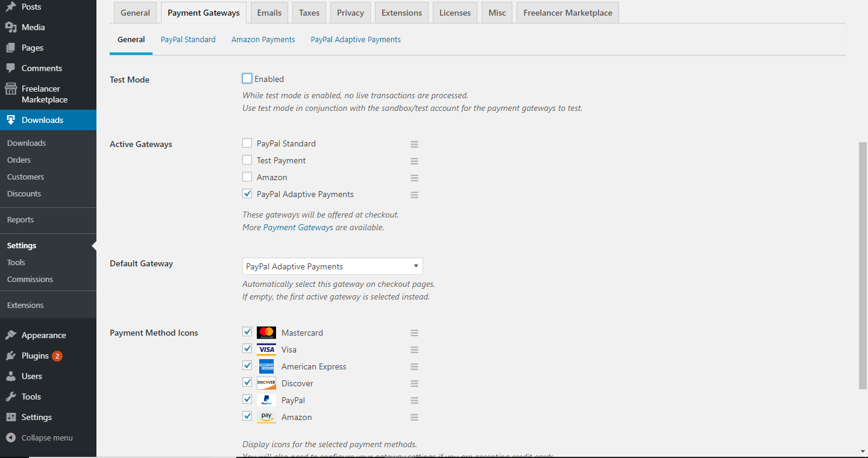This screenshot has width=868, height=458.
Task: Open Reports under Downloads menu
Action: click(20, 219)
